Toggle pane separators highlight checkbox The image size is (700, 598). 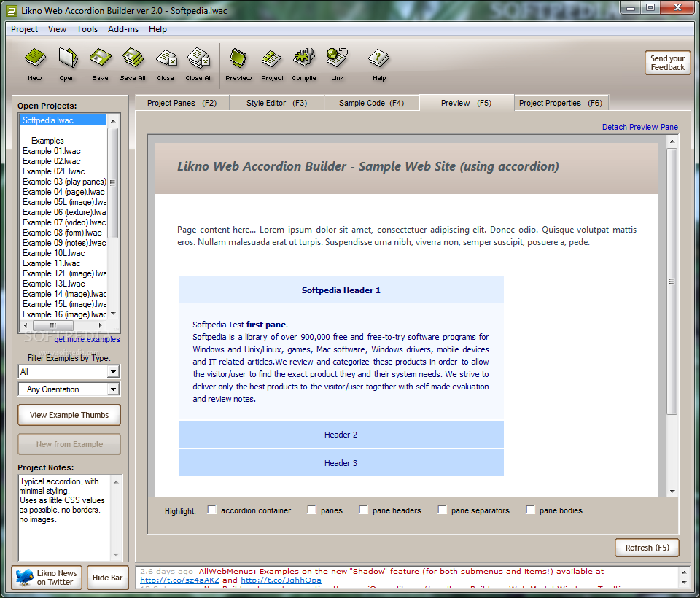[x=442, y=510]
